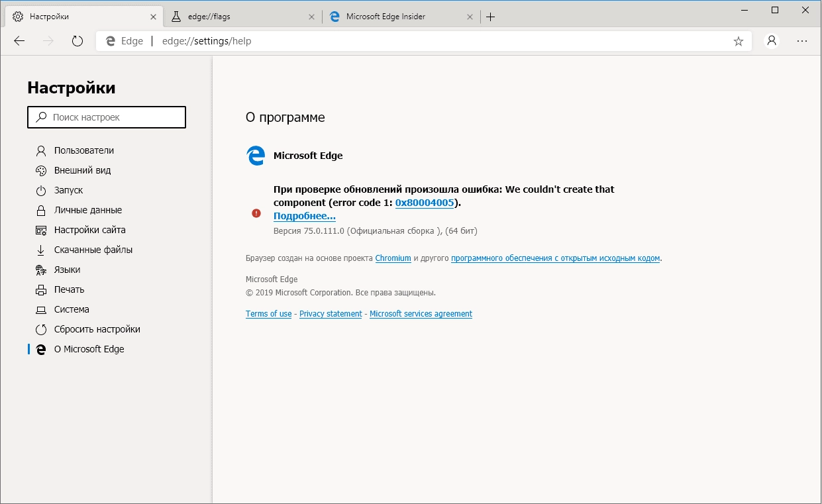
Task: Minimize the browser window
Action: [745, 10]
